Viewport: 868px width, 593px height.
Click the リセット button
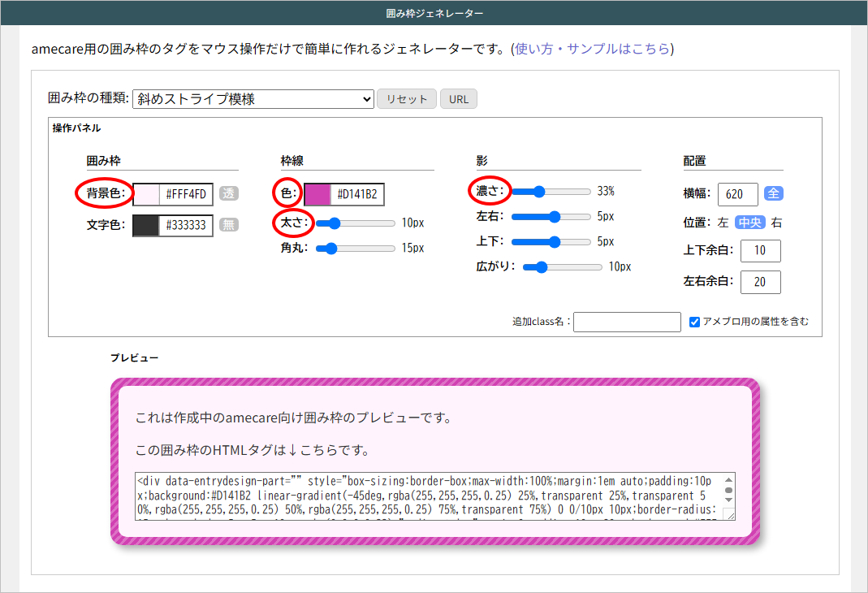pyautogui.click(x=407, y=99)
